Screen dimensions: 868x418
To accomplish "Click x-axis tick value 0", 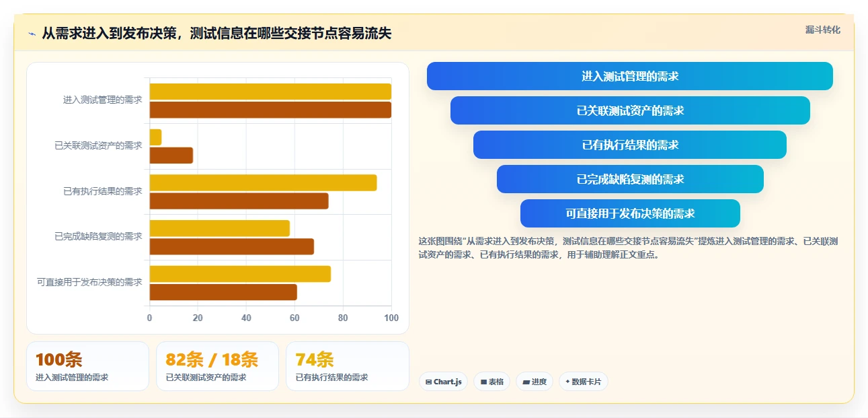I will point(149,318).
